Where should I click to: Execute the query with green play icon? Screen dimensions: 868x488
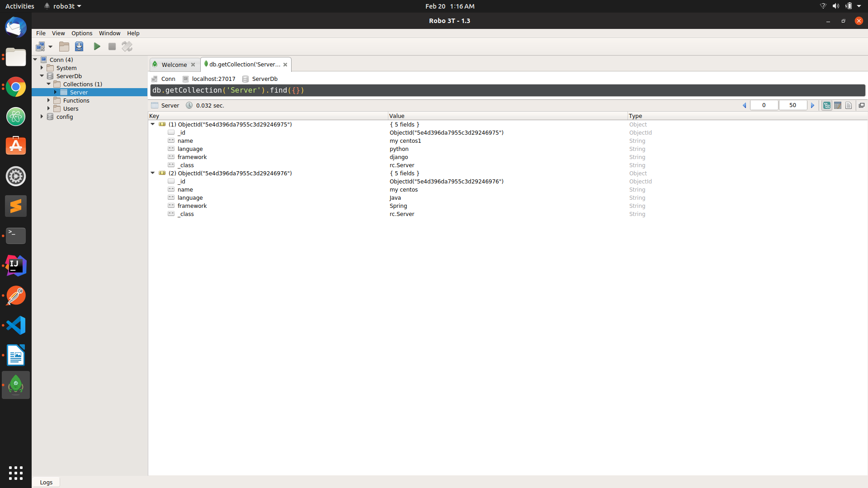[97, 46]
